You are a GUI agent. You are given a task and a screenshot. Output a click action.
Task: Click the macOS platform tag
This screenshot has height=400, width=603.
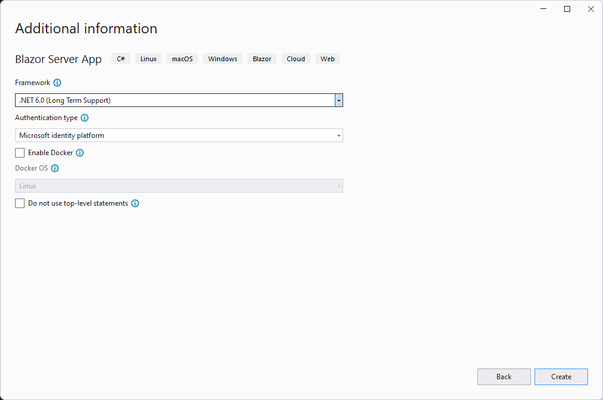tap(182, 59)
